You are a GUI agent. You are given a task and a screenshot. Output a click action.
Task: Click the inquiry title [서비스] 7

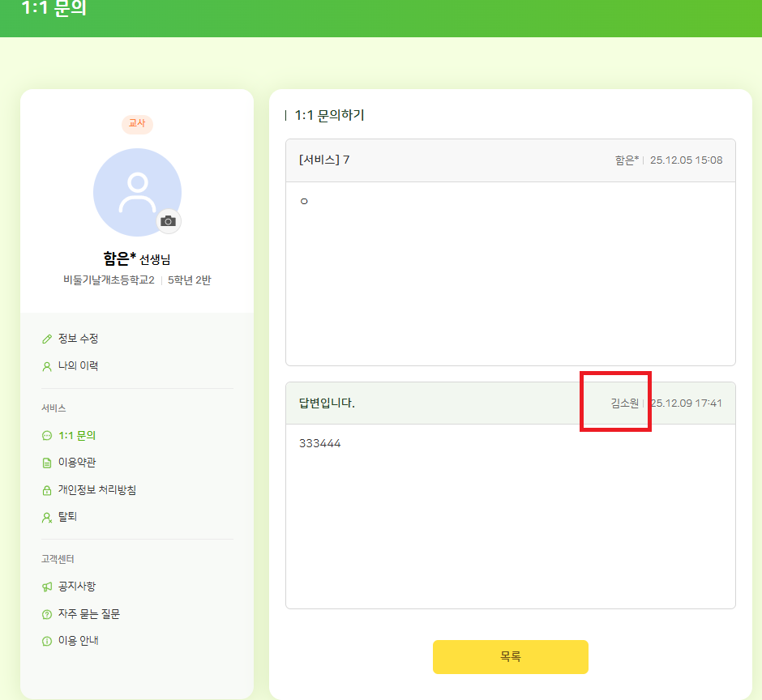[x=324, y=160]
